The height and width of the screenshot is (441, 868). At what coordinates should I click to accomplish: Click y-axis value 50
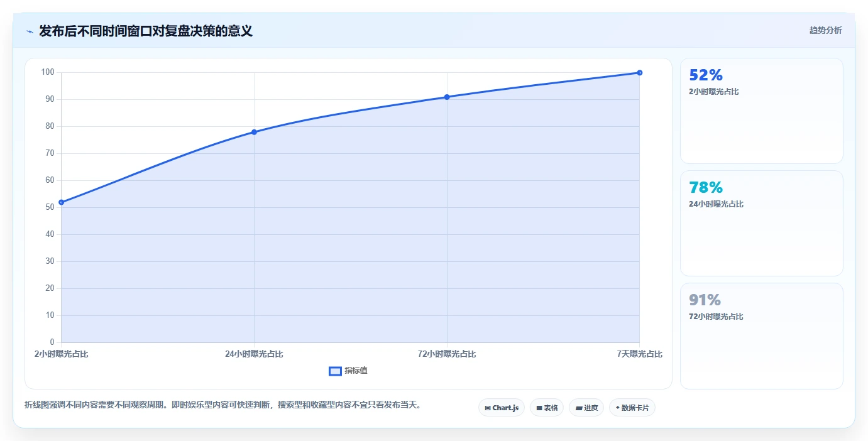50,207
